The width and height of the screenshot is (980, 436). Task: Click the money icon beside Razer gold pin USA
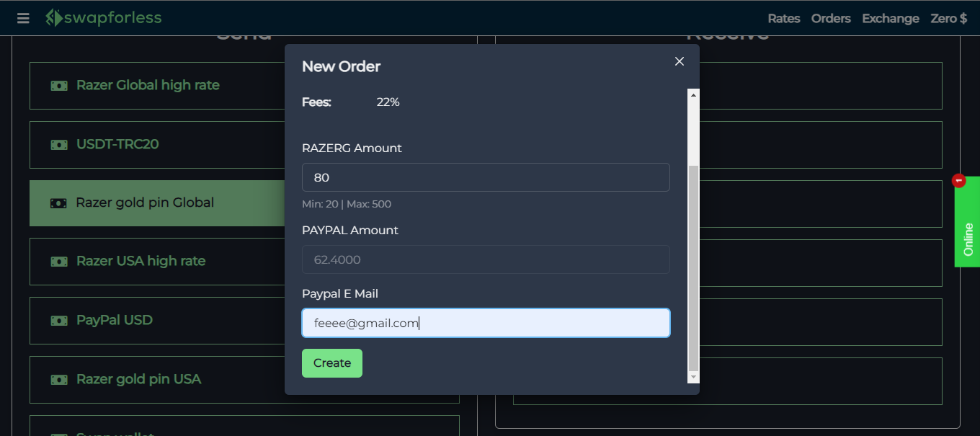(59, 380)
